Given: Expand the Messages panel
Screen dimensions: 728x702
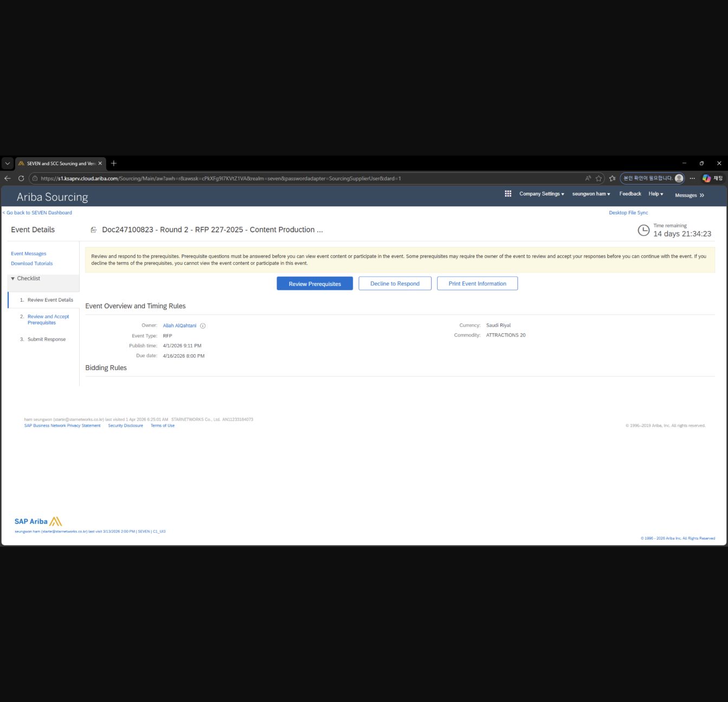Looking at the screenshot, I should [x=690, y=195].
